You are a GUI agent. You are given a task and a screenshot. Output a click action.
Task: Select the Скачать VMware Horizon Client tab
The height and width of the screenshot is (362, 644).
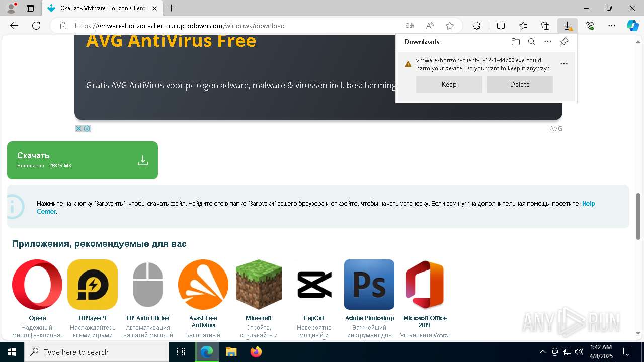[x=102, y=8]
